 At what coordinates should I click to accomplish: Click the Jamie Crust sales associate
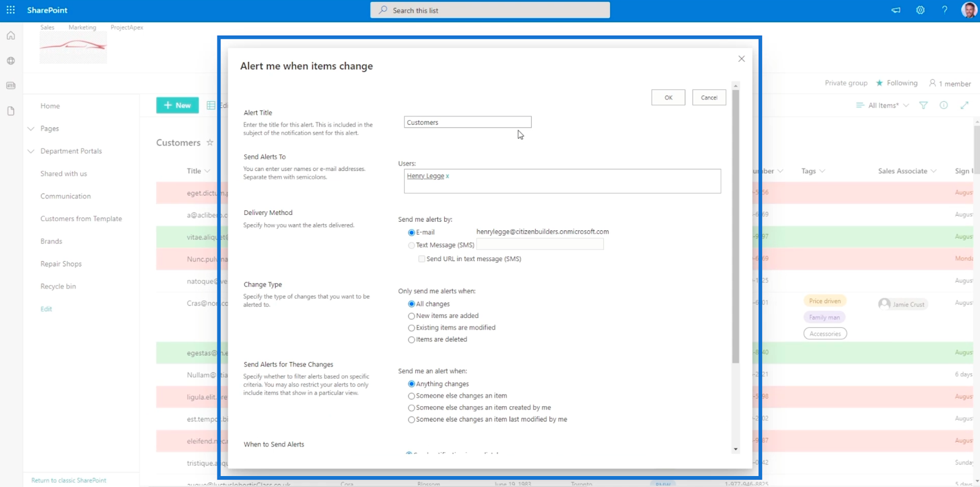pyautogui.click(x=903, y=304)
